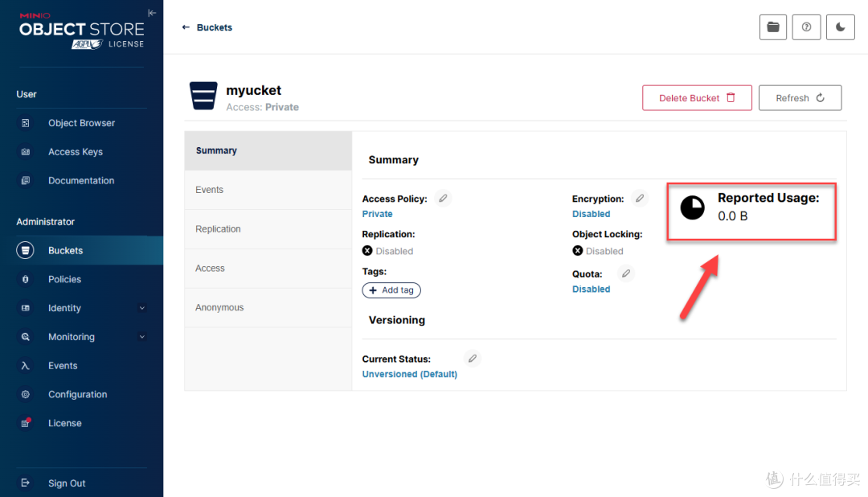This screenshot has height=497, width=868.
Task: Edit versioning Current Status with pencil icon
Action: pyautogui.click(x=473, y=359)
